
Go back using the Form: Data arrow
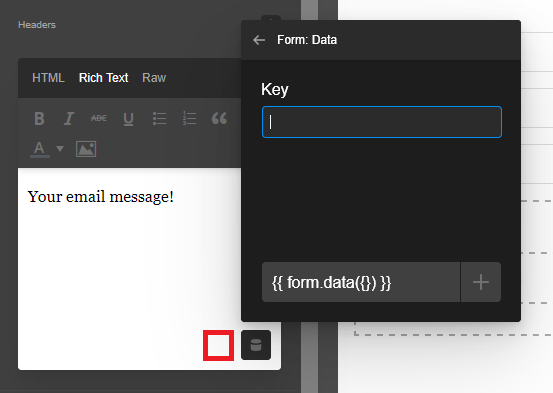pos(259,40)
